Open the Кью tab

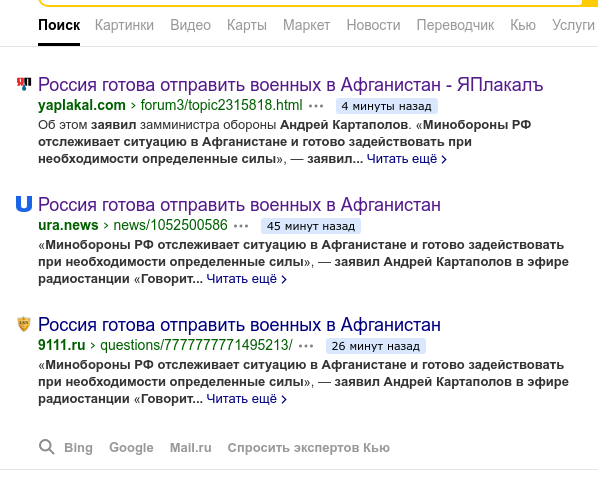523,25
